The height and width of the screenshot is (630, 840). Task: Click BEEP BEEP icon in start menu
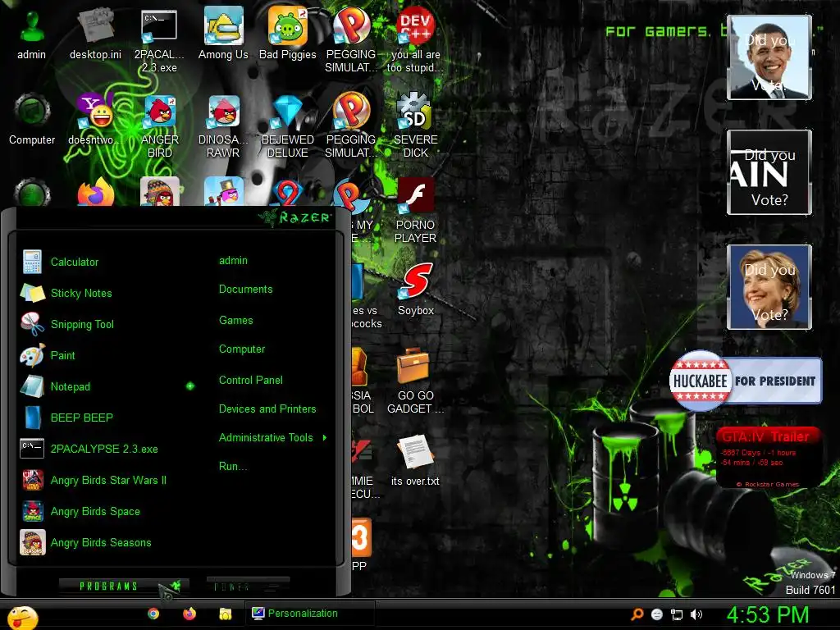click(x=32, y=418)
